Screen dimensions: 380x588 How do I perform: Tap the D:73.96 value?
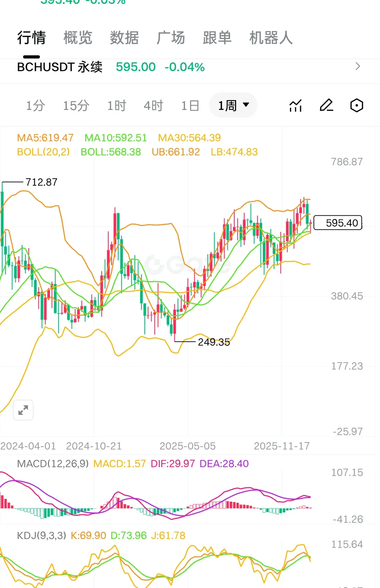pyautogui.click(x=128, y=536)
